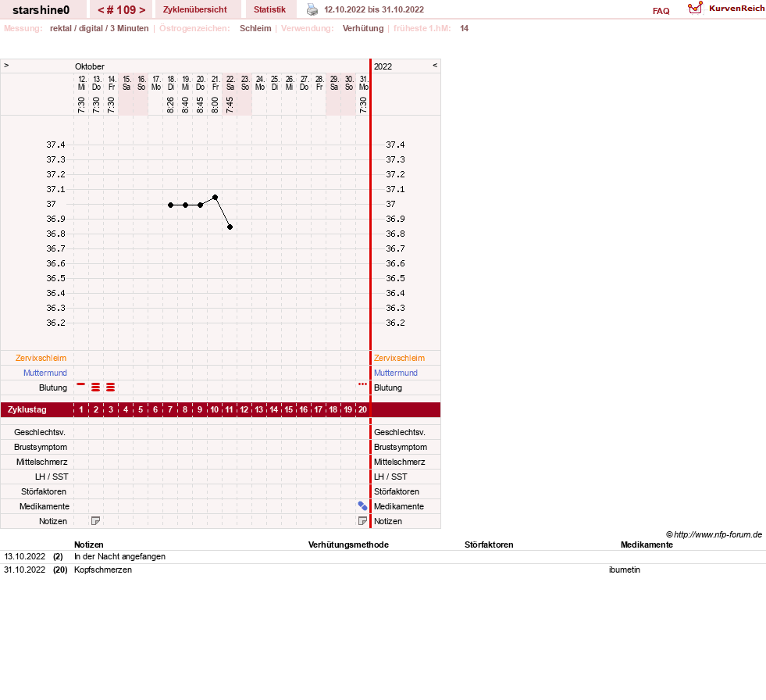Click cycle day 14 cell

pos(274,409)
